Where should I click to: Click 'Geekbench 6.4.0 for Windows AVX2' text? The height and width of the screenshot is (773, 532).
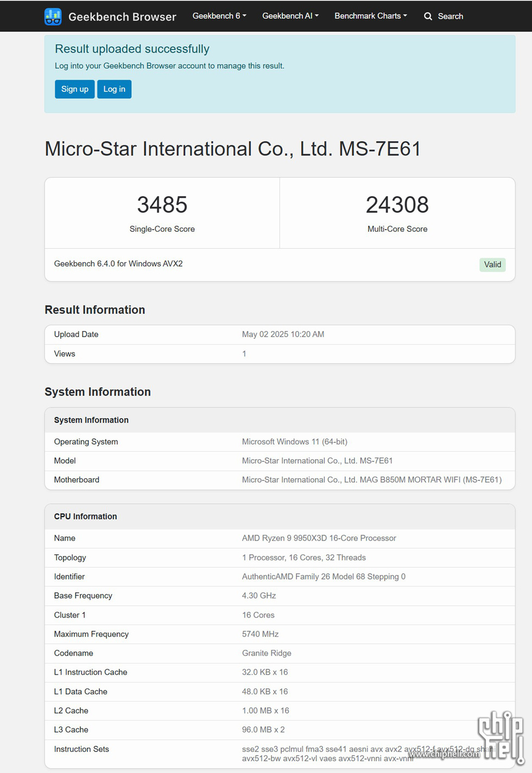coord(118,264)
